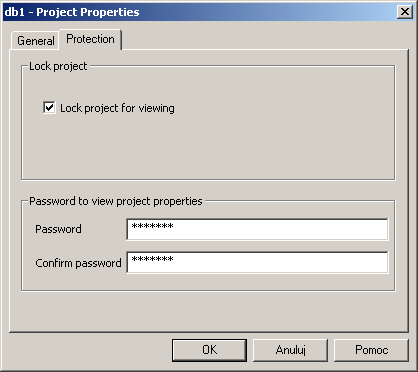Click the 'Lock project for viewing' label text
Viewport: 418px width, 372px height.
click(117, 108)
